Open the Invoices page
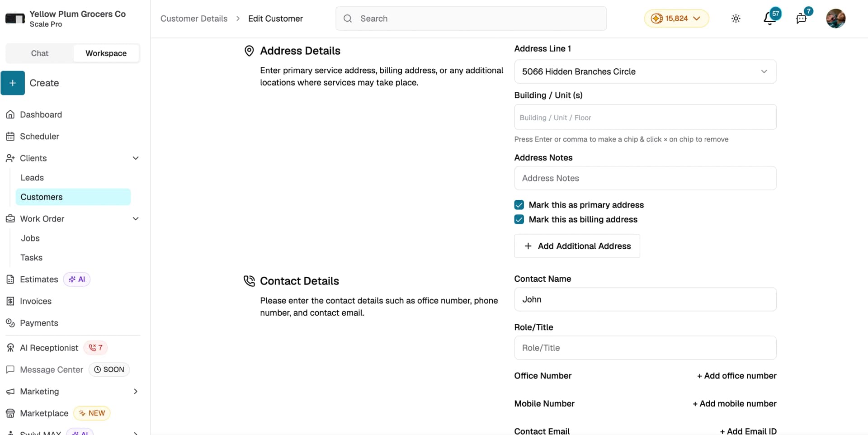868x435 pixels. tap(36, 301)
